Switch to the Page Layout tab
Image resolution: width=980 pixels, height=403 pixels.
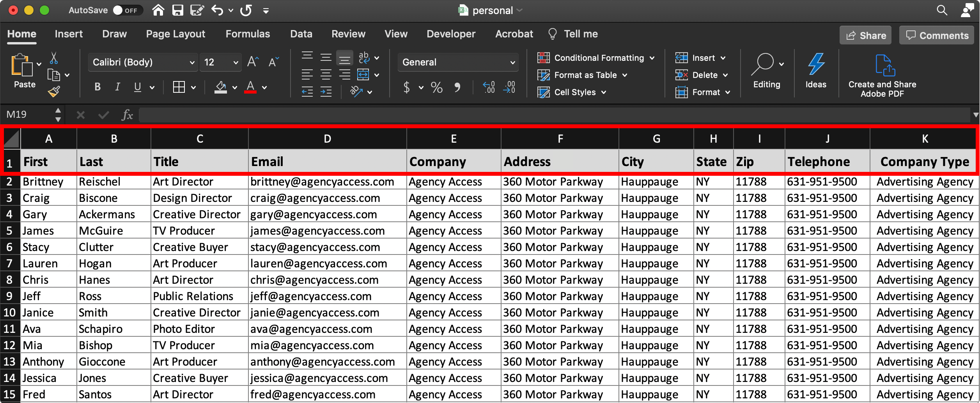click(x=175, y=34)
